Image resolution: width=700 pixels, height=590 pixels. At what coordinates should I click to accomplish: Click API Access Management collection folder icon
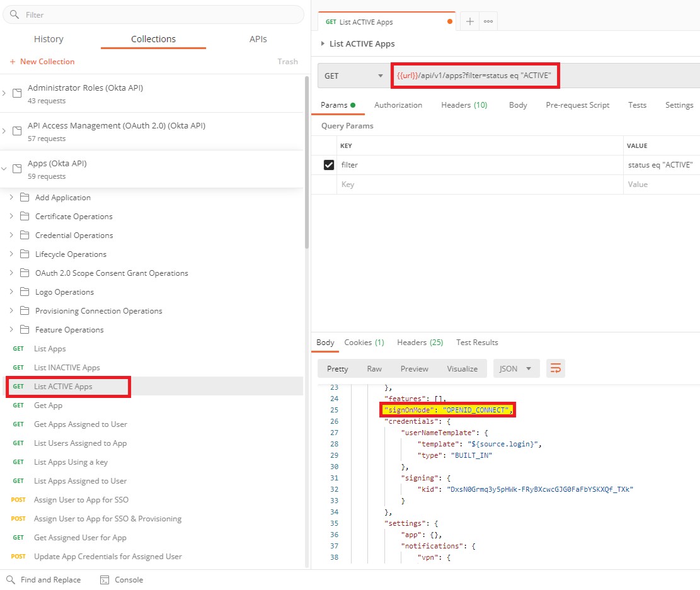click(17, 131)
